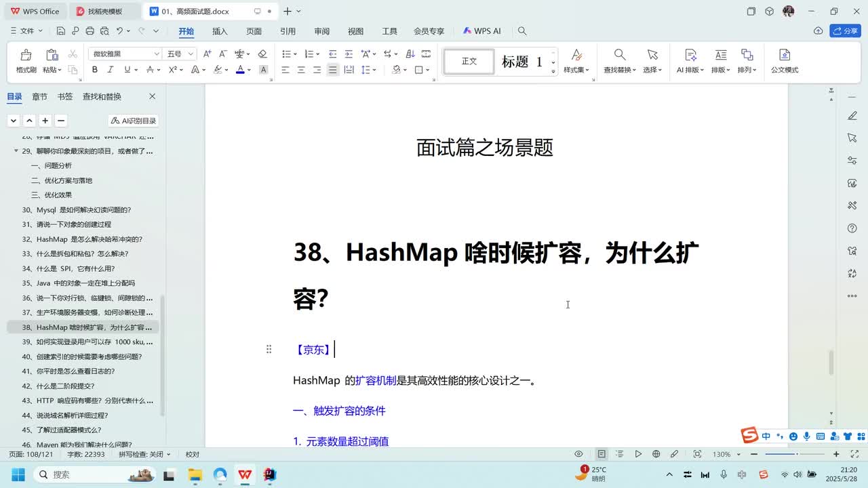Image resolution: width=868 pixels, height=488 pixels.
Task: Click the text highlight color icon
Action: (218, 70)
